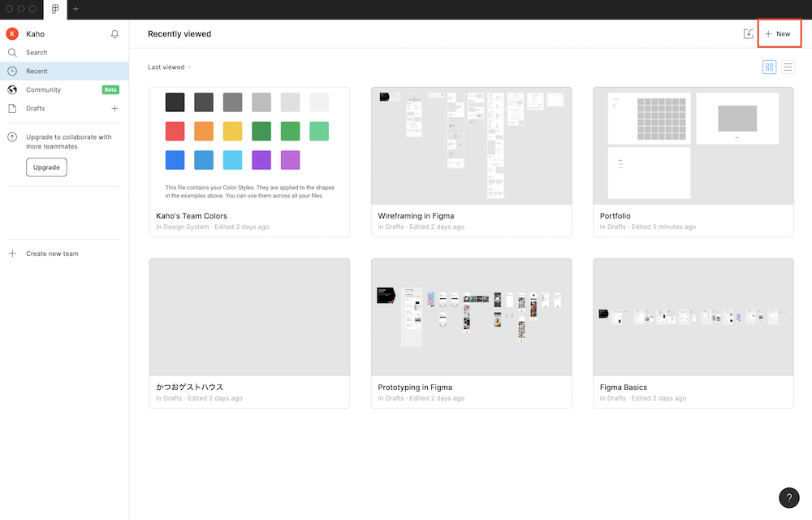Click the Kaho account avatar
812x520 pixels.
pos(12,34)
